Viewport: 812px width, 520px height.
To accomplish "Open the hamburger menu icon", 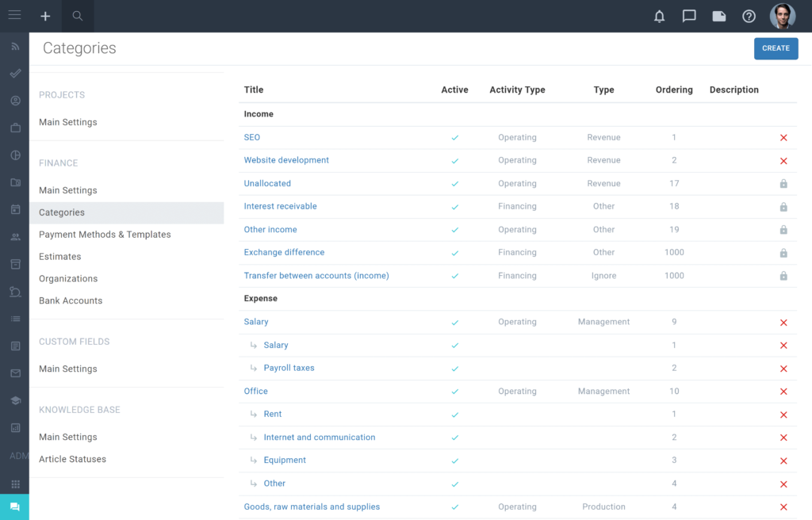I will coord(14,15).
